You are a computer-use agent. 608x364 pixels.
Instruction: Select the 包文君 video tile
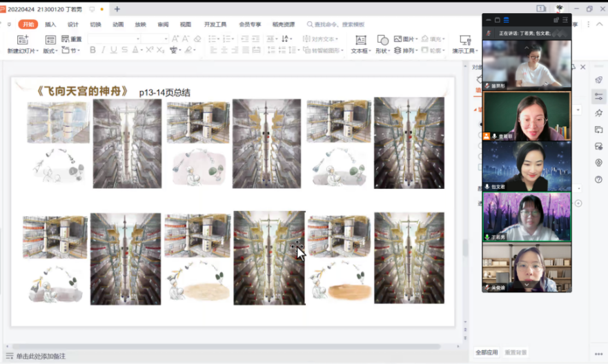pos(527,166)
